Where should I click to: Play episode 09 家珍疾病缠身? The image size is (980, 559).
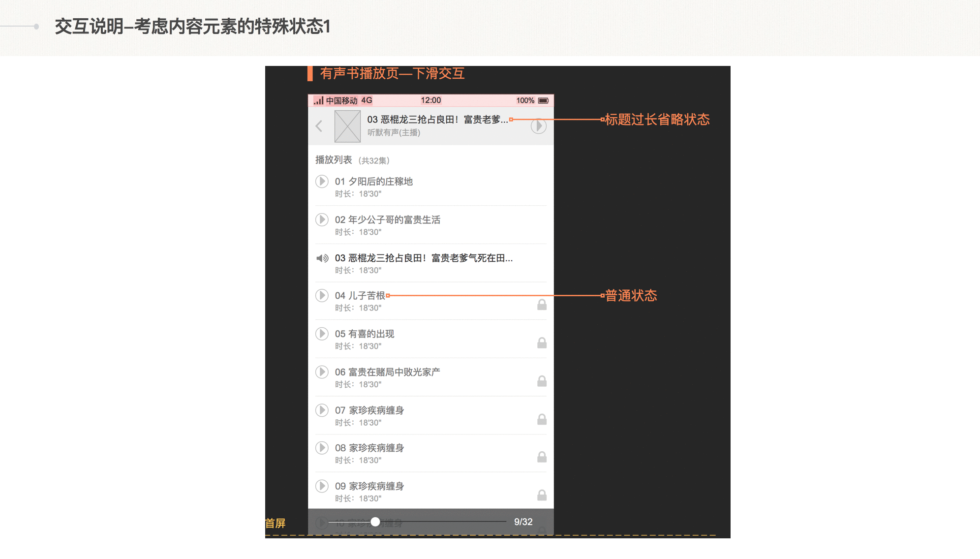point(322,486)
